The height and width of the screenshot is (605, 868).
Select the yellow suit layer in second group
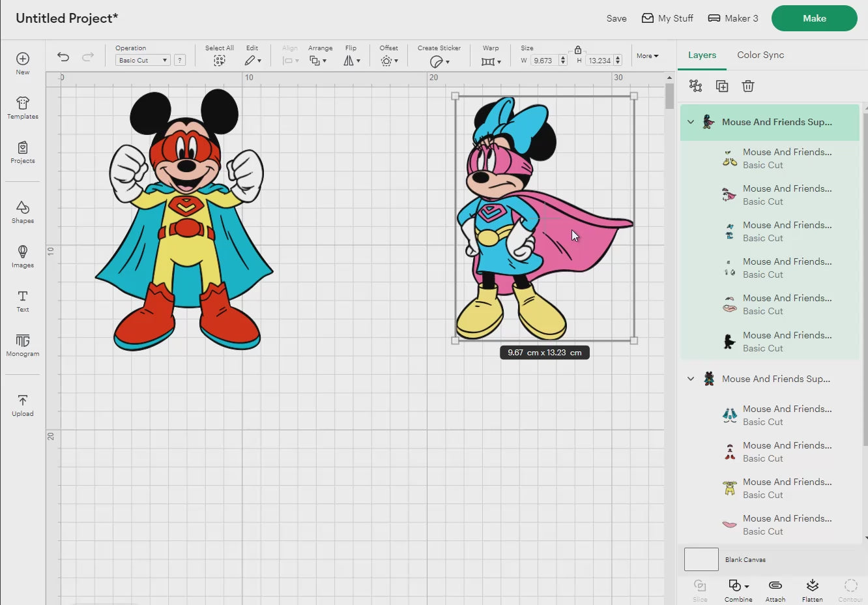[x=770, y=488]
